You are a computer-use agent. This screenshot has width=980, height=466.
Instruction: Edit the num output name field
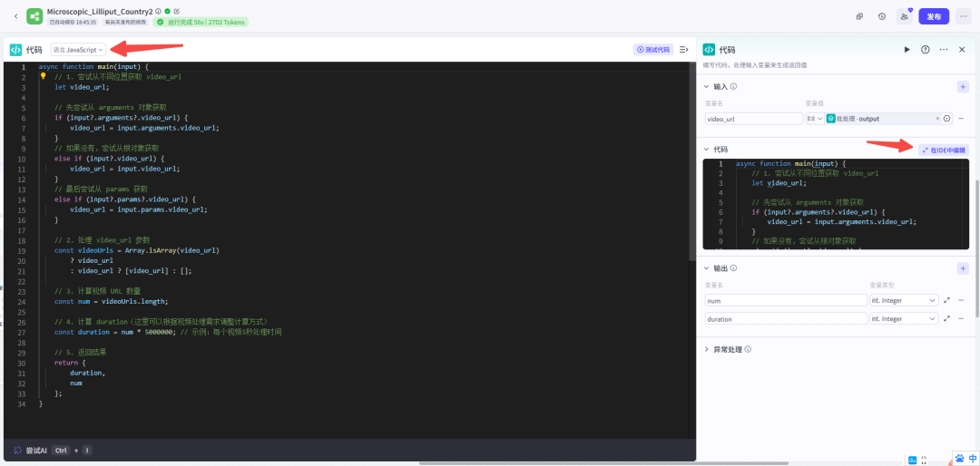click(786, 300)
